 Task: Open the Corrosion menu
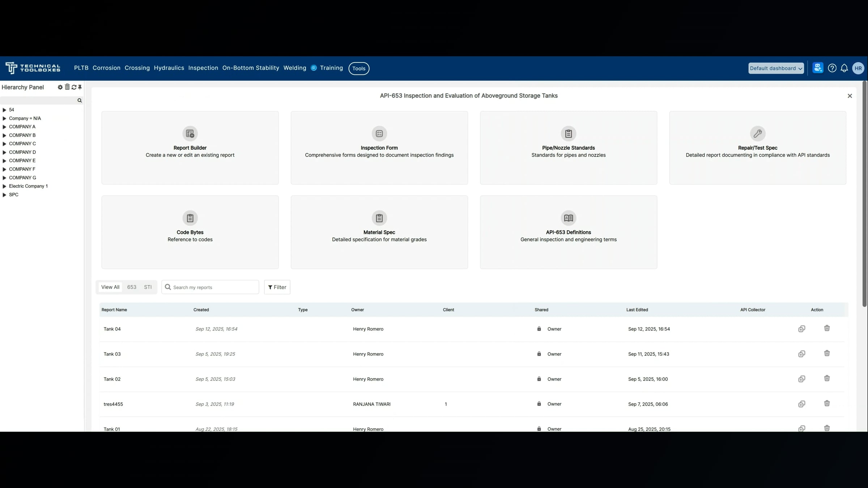pyautogui.click(x=106, y=68)
